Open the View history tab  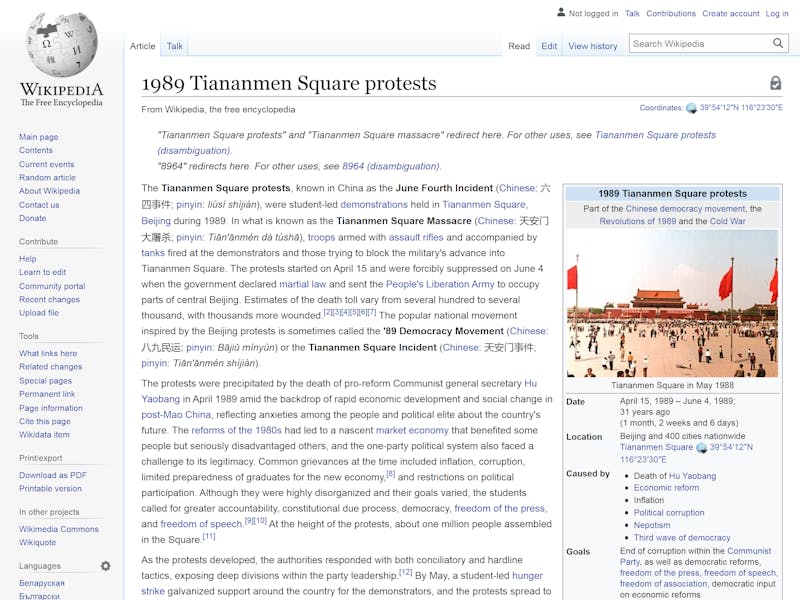click(593, 46)
